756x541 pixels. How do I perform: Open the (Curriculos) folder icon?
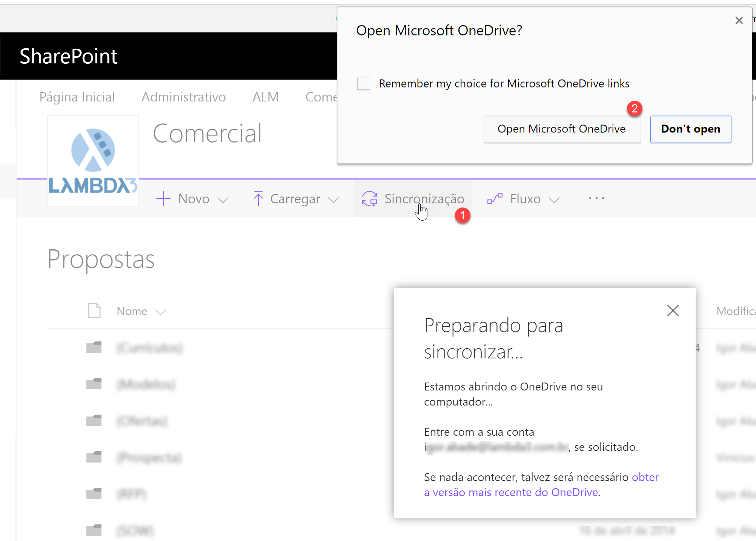(94, 347)
